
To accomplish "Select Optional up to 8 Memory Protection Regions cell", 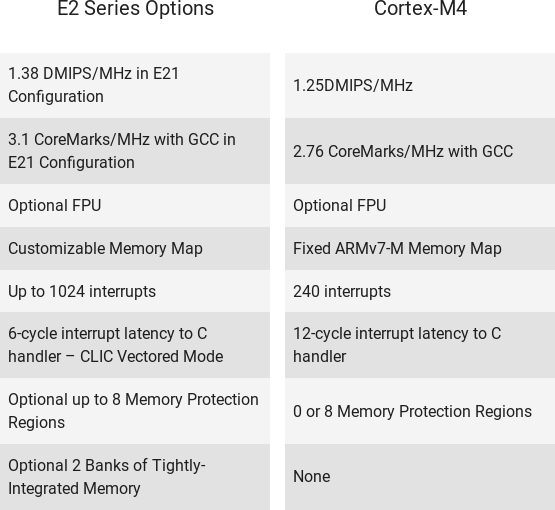I will coord(135,411).
